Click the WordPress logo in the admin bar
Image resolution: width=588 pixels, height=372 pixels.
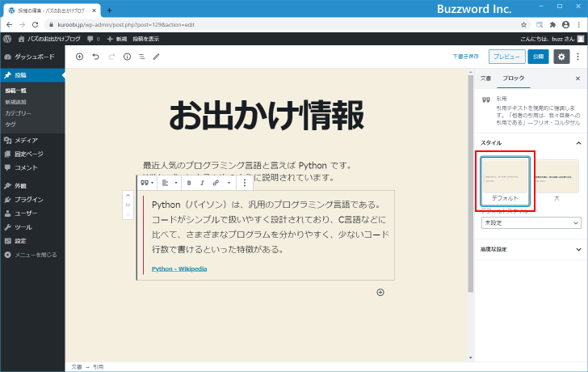7,39
